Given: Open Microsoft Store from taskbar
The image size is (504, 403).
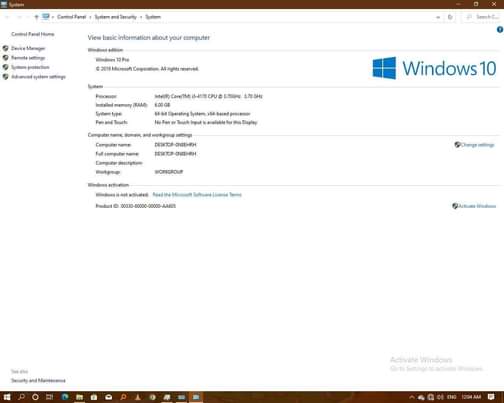Looking at the screenshot, I should pyautogui.click(x=94, y=397).
